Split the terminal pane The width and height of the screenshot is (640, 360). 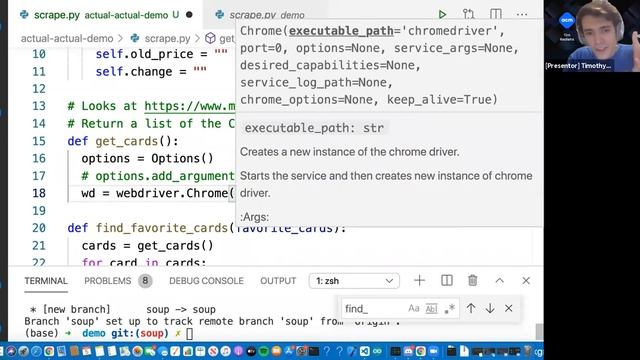tap(447, 281)
